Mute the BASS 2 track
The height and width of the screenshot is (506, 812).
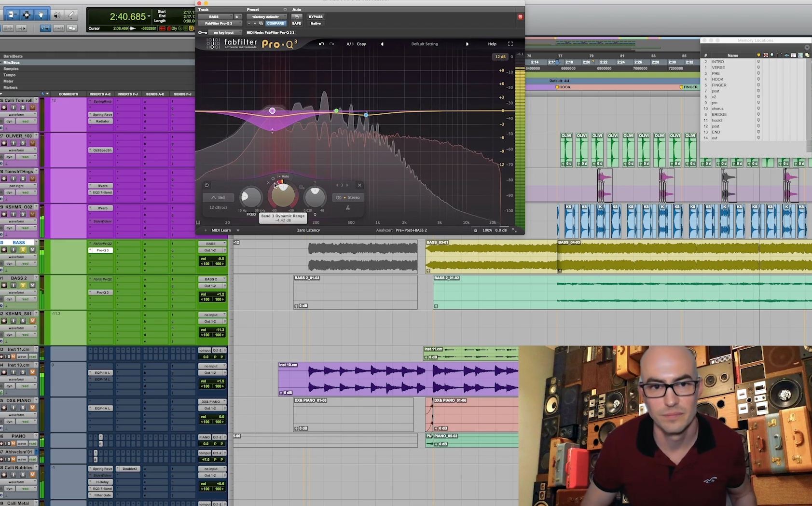32,285
